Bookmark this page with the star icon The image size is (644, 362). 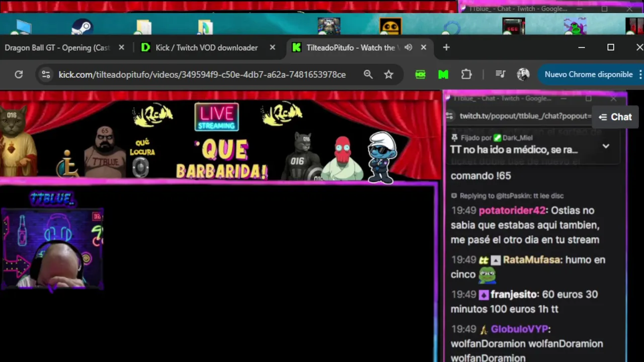pyautogui.click(x=388, y=74)
